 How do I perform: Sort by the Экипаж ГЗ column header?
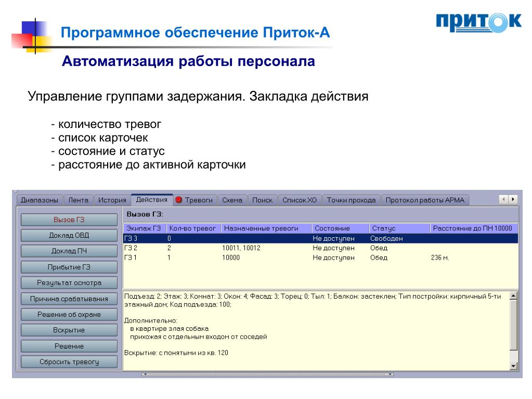145,228
